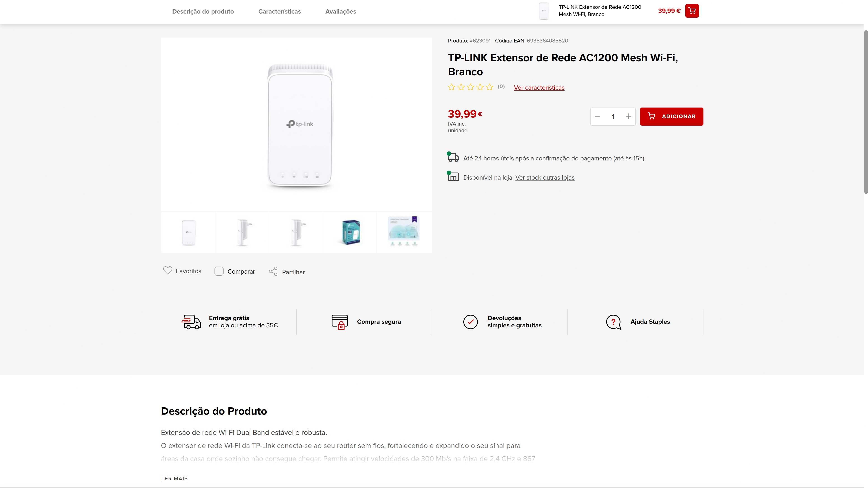This screenshot has height=488, width=868.
Task: Click the Partilhar share icon
Action: 273,271
